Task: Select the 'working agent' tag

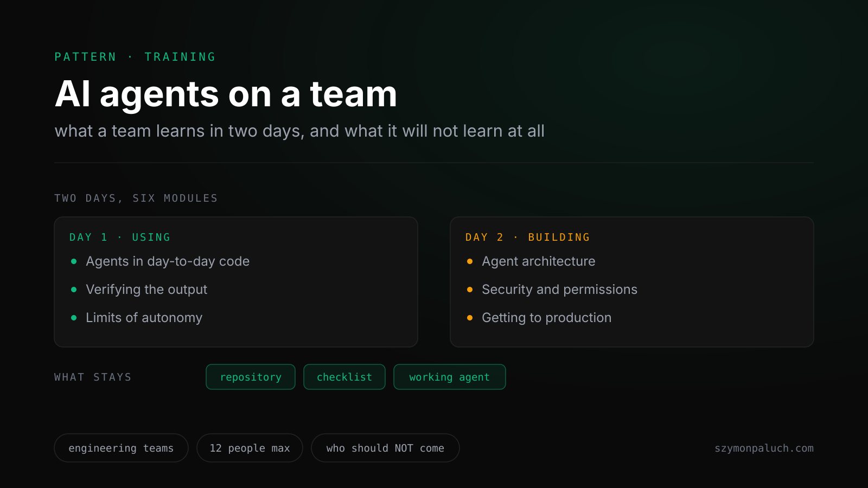Action: click(450, 377)
